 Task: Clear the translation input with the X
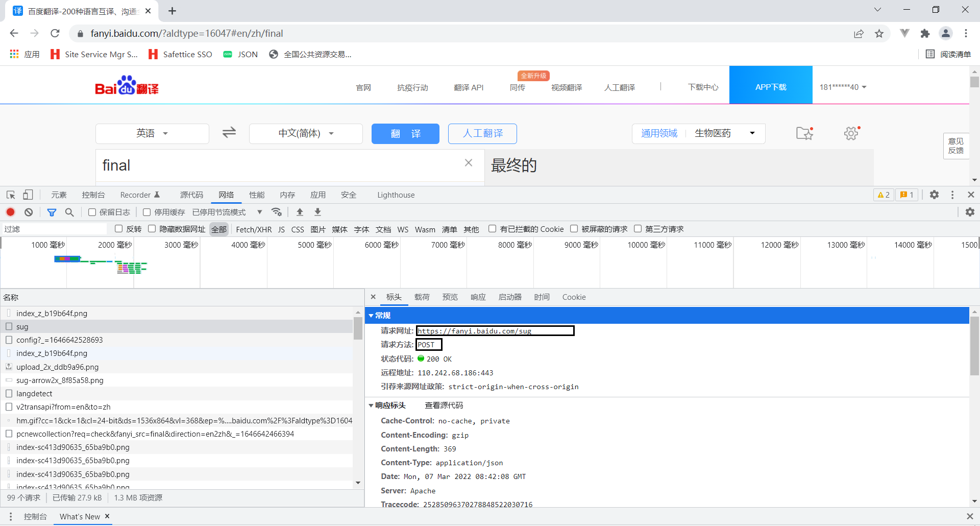469,162
